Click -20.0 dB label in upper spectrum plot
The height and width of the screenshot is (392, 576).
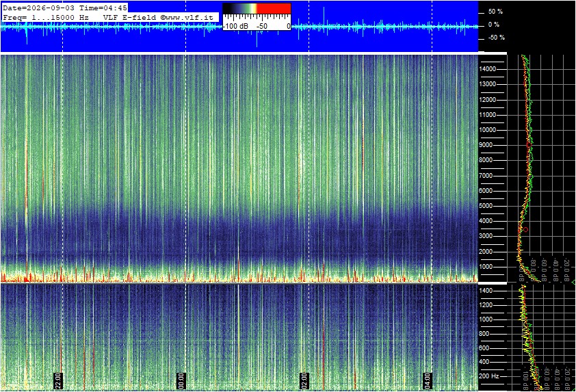(x=567, y=270)
